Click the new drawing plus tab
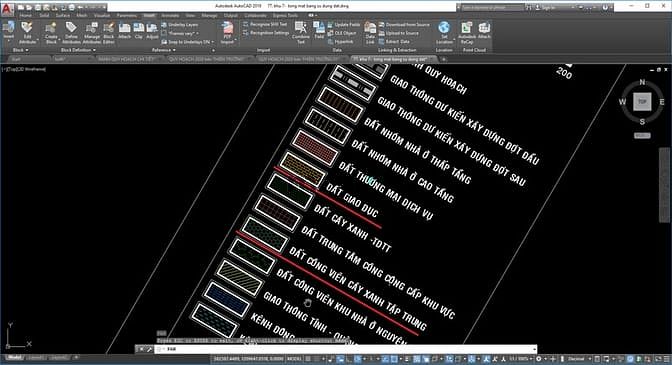This screenshot has height=365, width=672. [x=444, y=59]
